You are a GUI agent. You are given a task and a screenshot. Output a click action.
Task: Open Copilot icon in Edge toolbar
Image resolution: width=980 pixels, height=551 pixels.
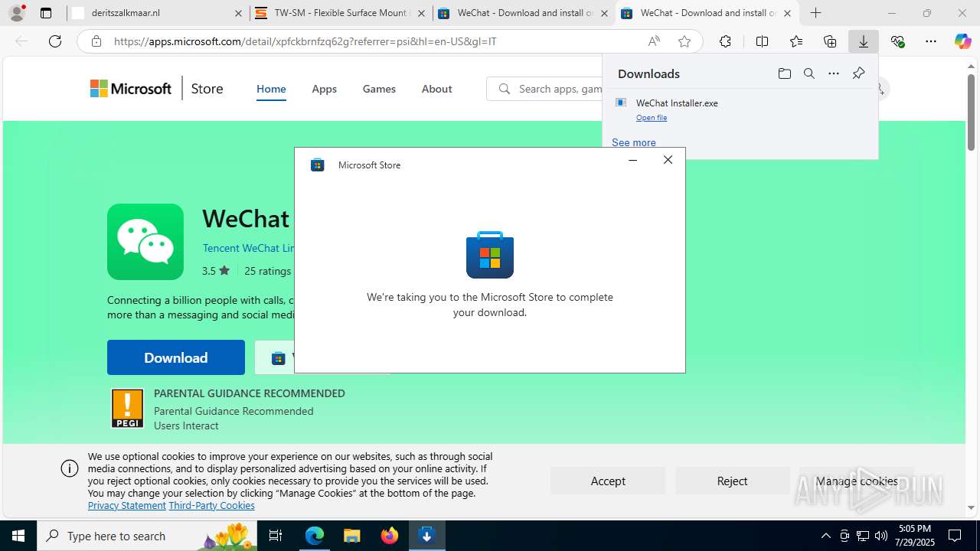tap(962, 41)
